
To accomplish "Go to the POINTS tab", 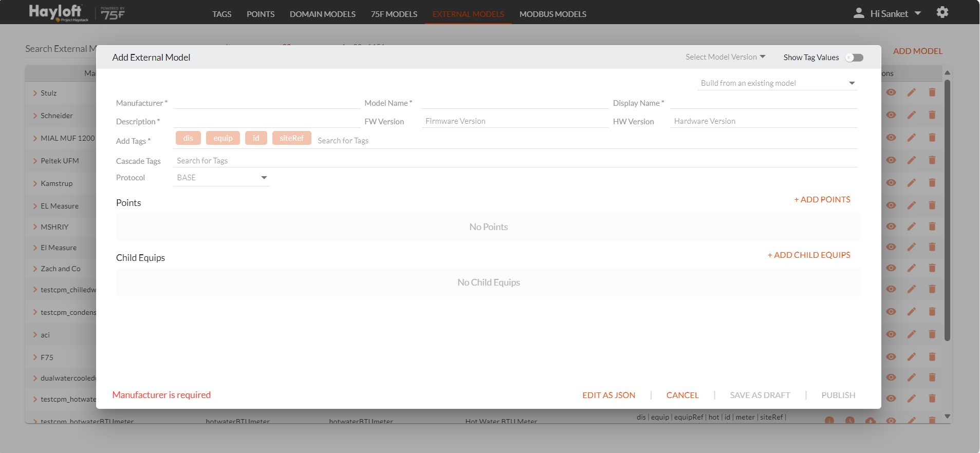I will pyautogui.click(x=261, y=14).
